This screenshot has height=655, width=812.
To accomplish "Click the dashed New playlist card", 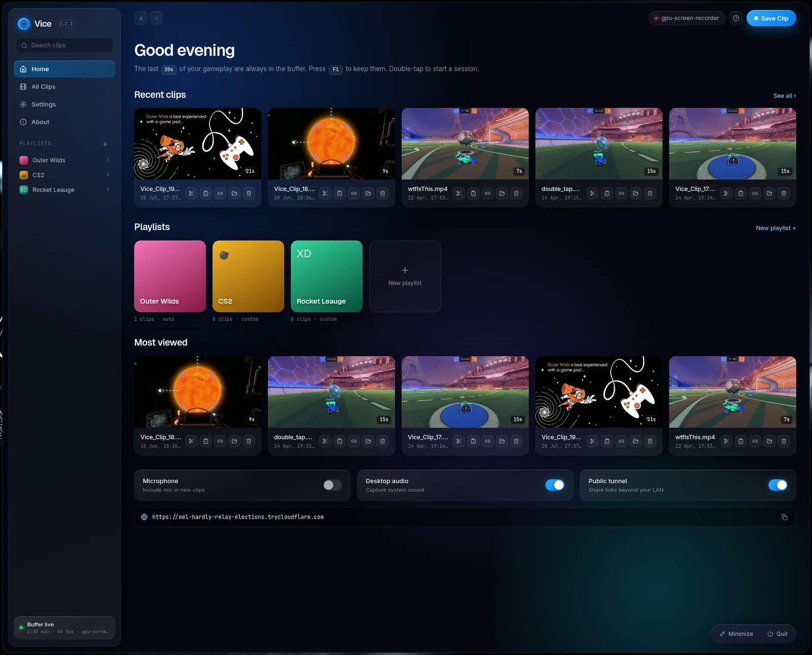I will [x=405, y=277].
